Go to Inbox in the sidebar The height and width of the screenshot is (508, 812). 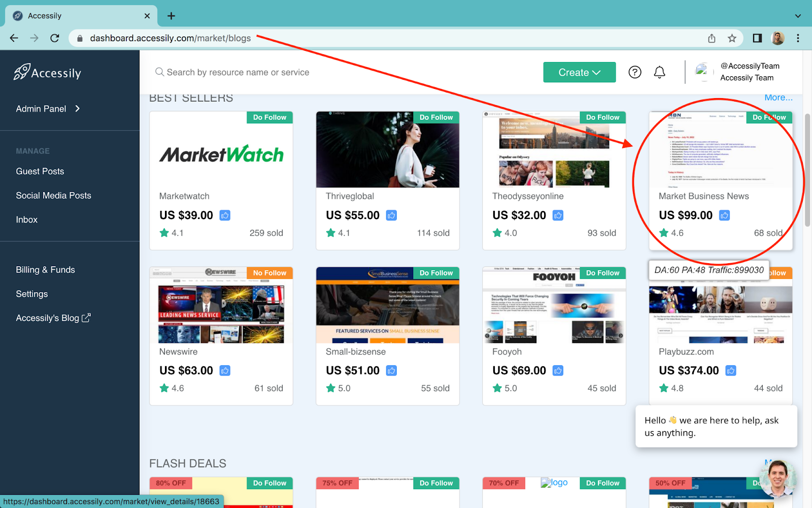(26, 220)
